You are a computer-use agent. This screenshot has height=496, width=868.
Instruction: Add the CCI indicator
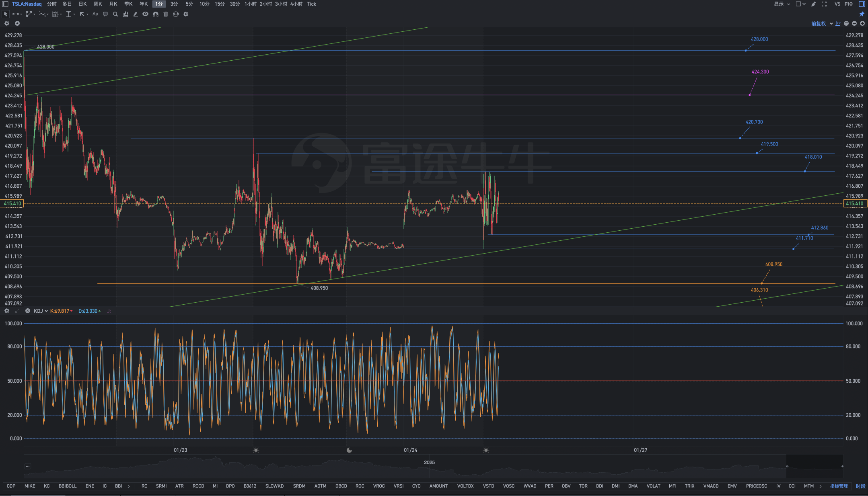[792, 486]
